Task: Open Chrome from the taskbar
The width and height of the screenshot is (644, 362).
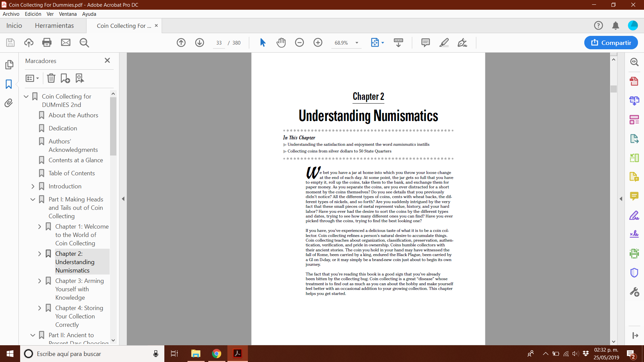Action: point(217,354)
